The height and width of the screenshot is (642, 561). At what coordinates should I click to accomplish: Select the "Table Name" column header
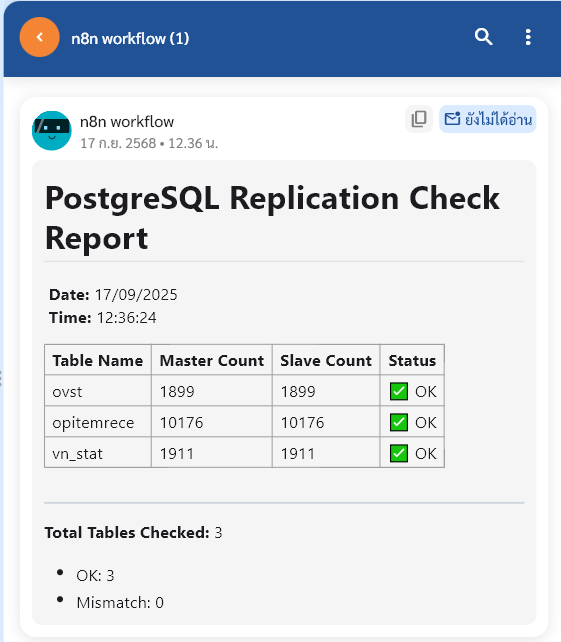(98, 360)
